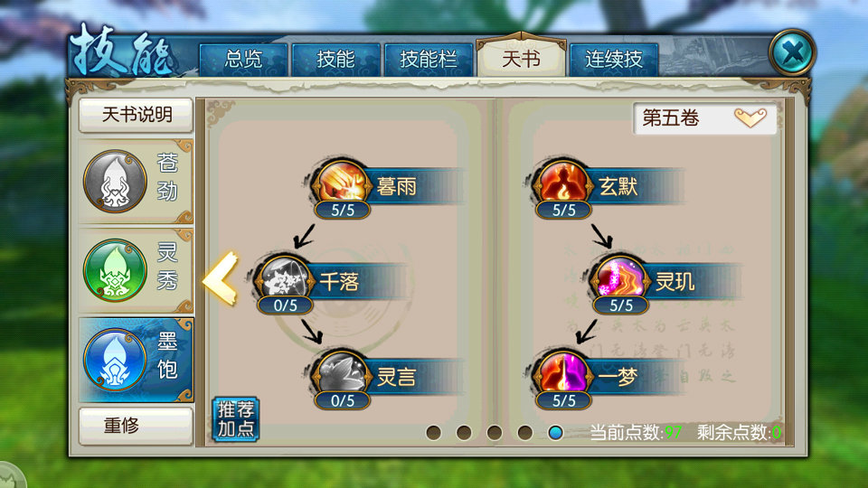Click the 推荐加点 recommended points button
The width and height of the screenshot is (868, 488).
pyautogui.click(x=236, y=418)
